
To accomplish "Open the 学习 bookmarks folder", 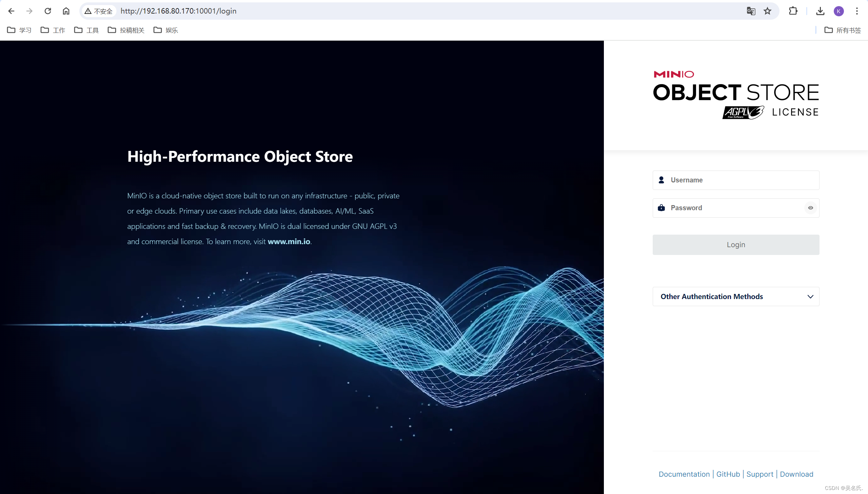I will [x=19, y=30].
